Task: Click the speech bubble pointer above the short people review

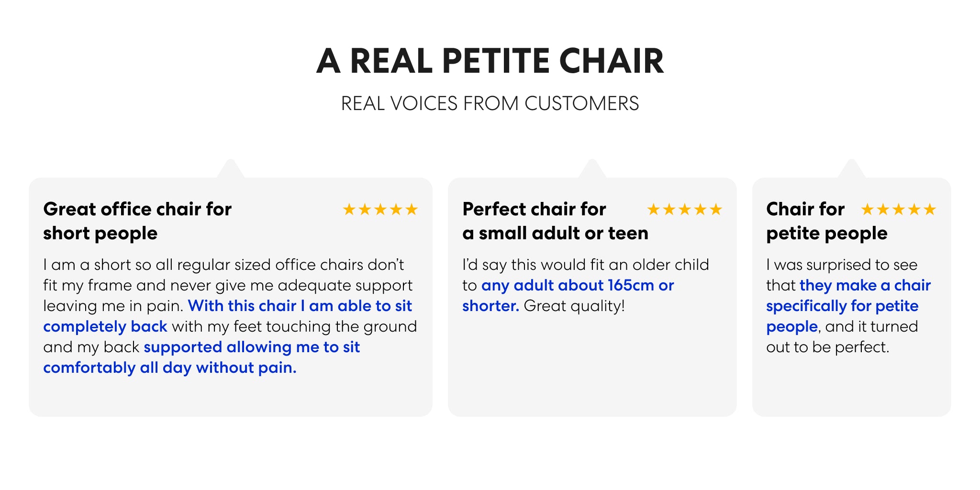Action: [231, 169]
